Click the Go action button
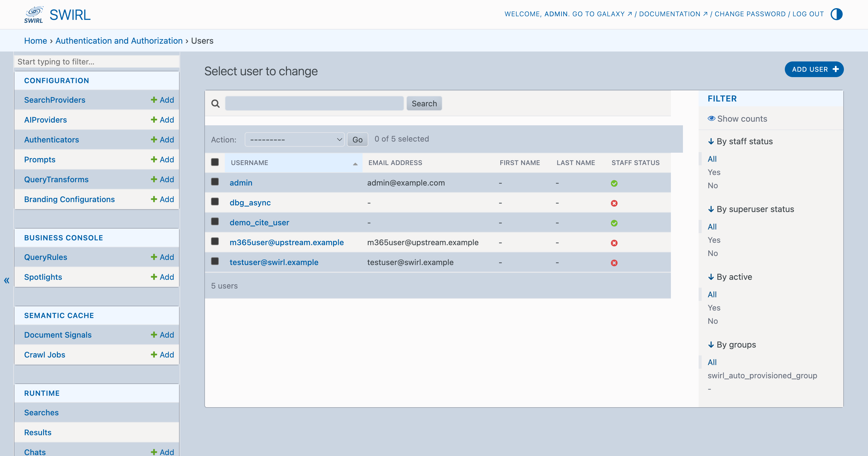This screenshot has width=868, height=456. pos(357,139)
